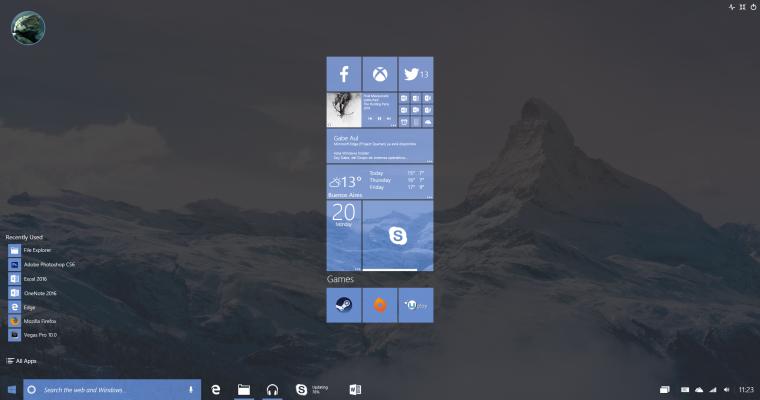Click the 11:23 clock
The height and width of the screenshot is (400, 760).
[746, 390]
